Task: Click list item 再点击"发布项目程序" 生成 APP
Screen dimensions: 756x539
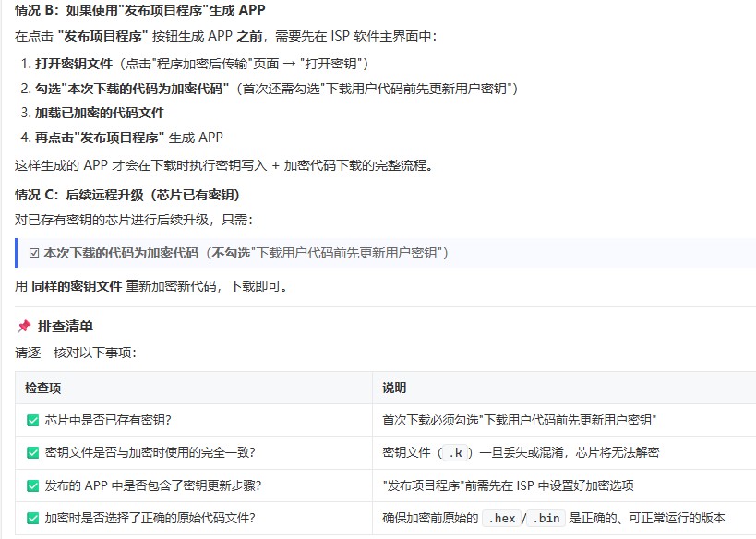Action: pyautogui.click(x=122, y=138)
